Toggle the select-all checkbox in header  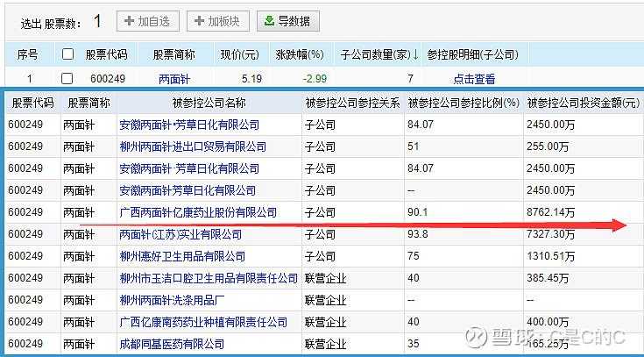click(x=67, y=54)
